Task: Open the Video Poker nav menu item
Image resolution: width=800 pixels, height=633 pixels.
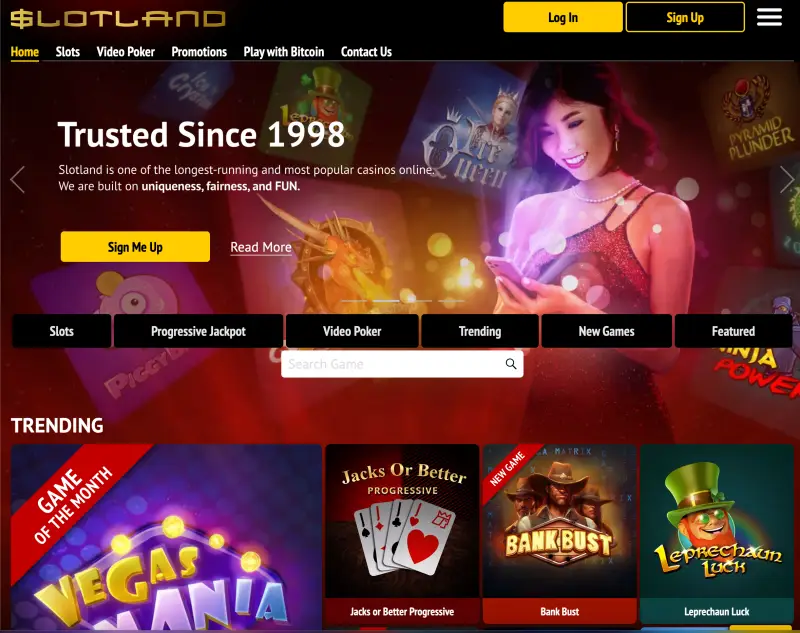Action: [126, 52]
